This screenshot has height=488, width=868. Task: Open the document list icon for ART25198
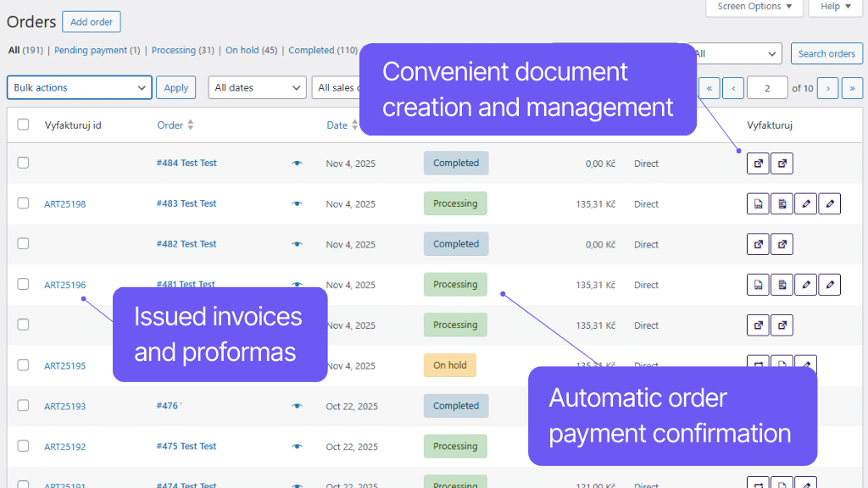[782, 203]
